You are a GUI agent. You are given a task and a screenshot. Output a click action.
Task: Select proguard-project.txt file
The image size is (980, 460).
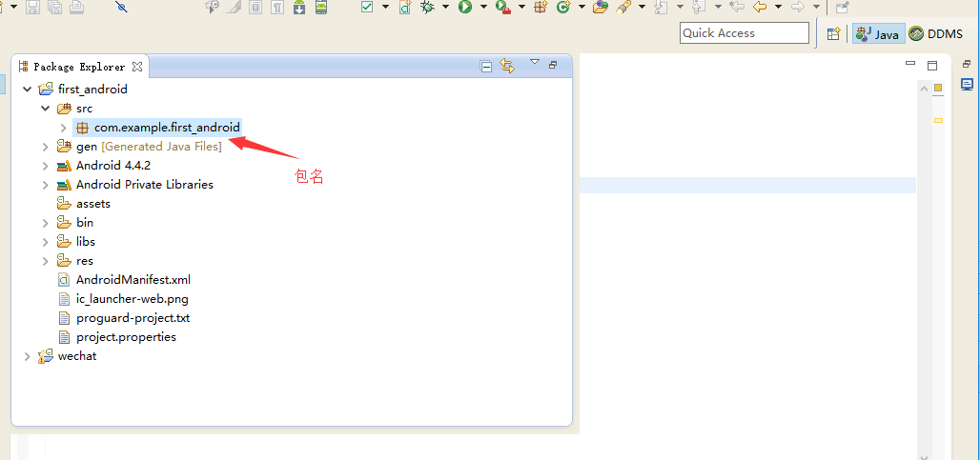(x=133, y=318)
